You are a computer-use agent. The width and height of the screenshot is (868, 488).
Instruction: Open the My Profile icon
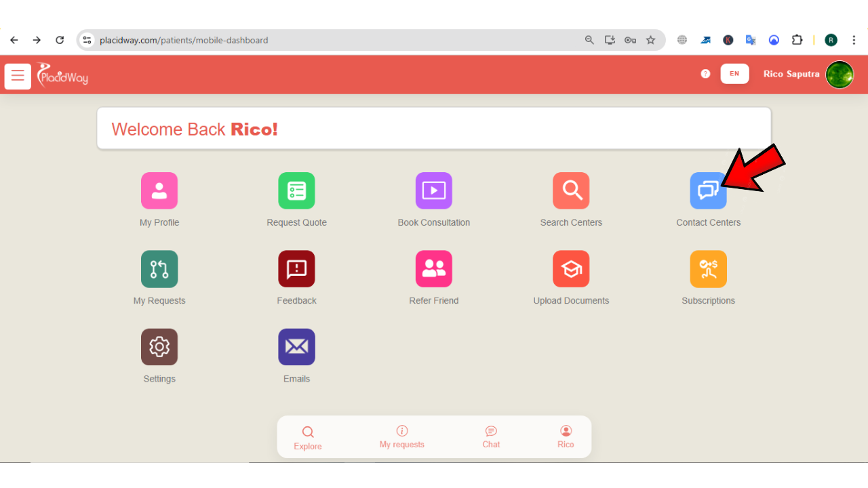(159, 190)
